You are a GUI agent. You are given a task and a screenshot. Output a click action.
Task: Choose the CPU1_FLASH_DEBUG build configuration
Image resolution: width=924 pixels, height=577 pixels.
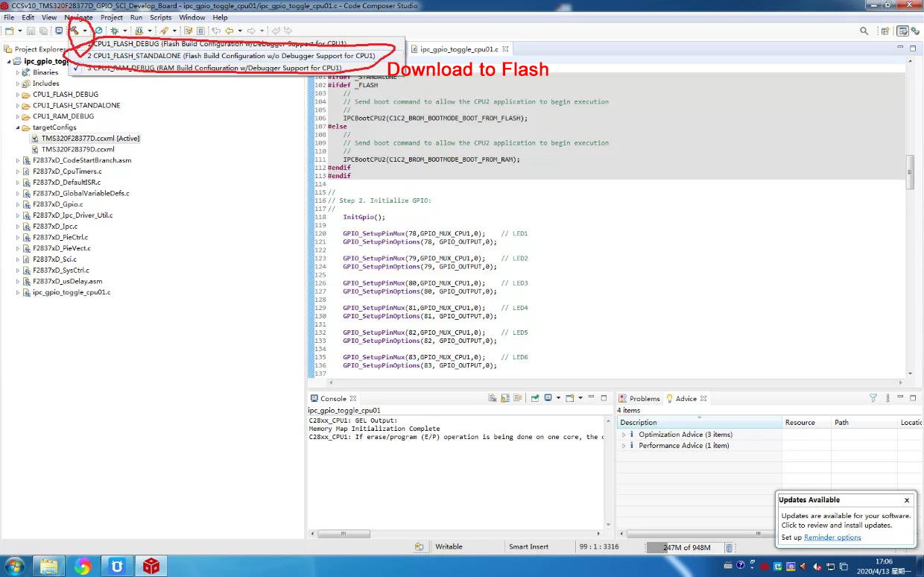click(x=218, y=44)
